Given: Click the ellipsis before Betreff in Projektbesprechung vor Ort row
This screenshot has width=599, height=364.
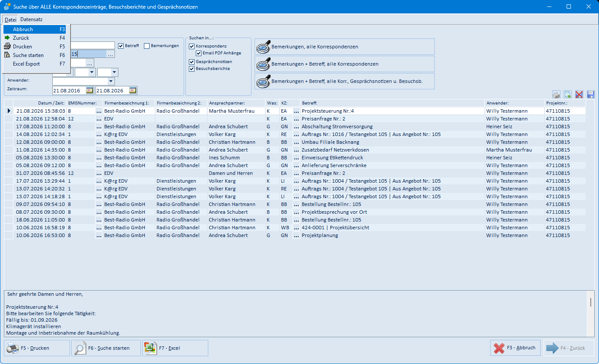Looking at the screenshot, I should click(296, 212).
